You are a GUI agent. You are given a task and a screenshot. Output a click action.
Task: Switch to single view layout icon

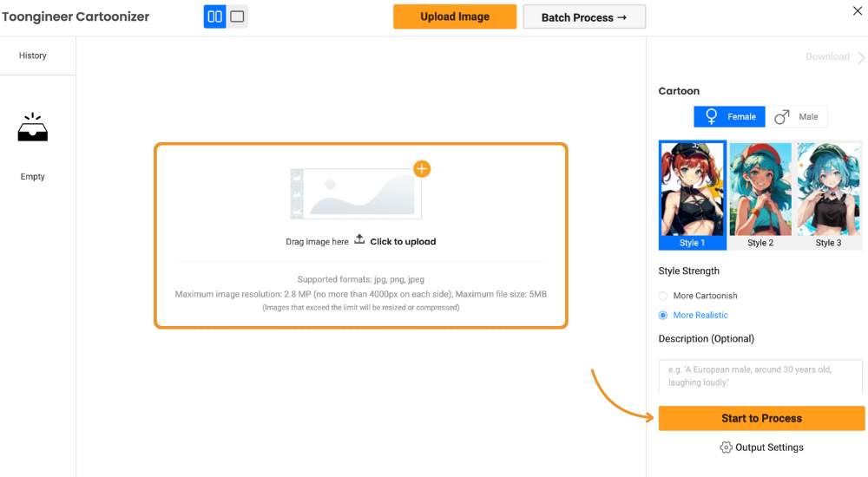237,16
